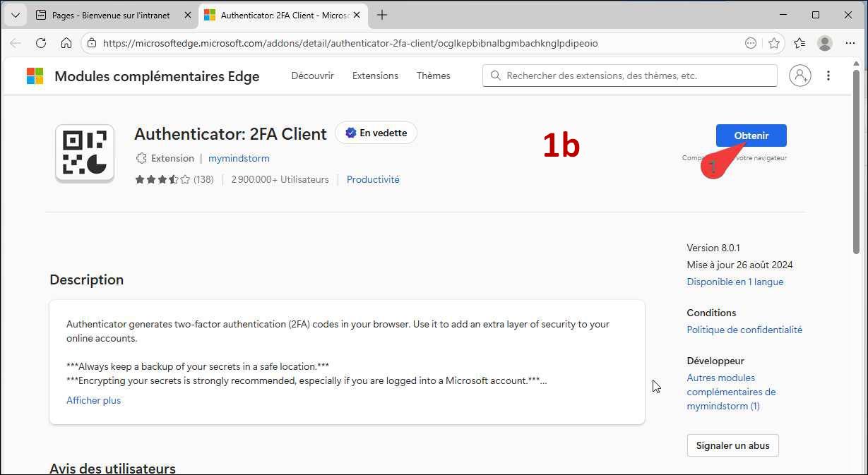The height and width of the screenshot is (475, 868).
Task: Click the page vertical scrollbar
Action: click(857, 162)
